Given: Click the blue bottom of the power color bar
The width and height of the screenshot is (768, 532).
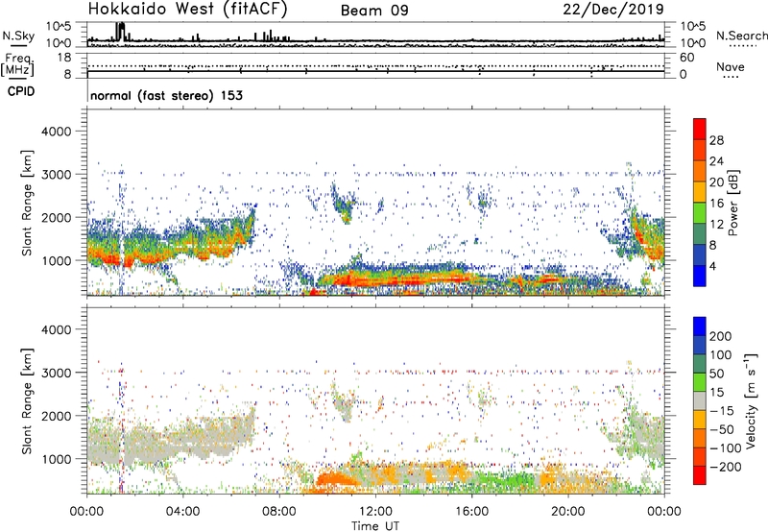Looking at the screenshot, I should pos(700,276).
